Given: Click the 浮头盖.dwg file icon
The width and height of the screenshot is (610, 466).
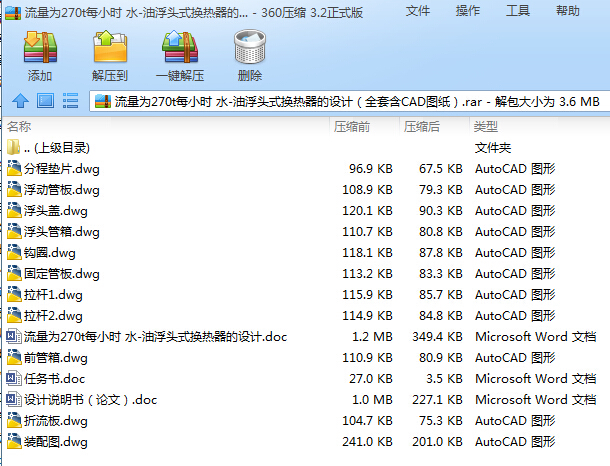Looking at the screenshot, I should [x=14, y=210].
